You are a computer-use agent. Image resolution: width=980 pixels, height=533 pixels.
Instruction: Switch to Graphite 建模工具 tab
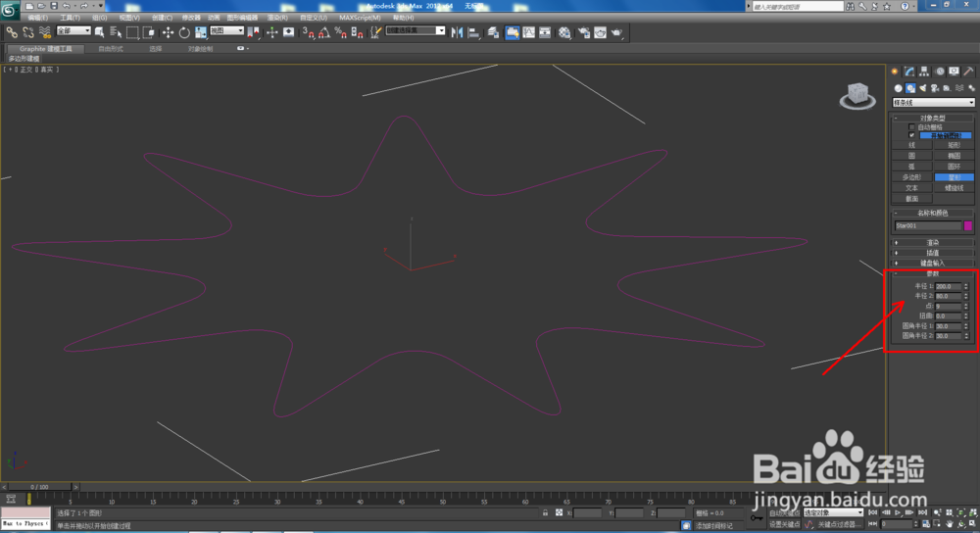tap(46, 49)
